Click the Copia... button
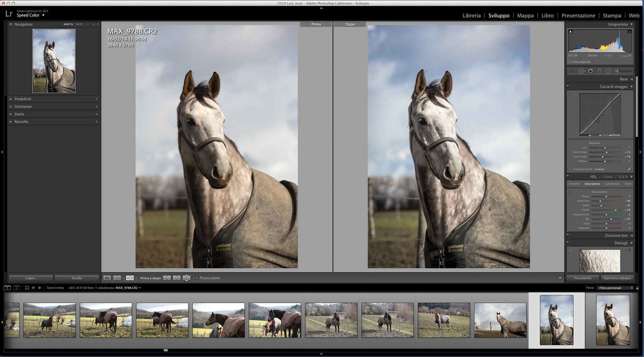The height and width of the screenshot is (357, 644). (31, 278)
